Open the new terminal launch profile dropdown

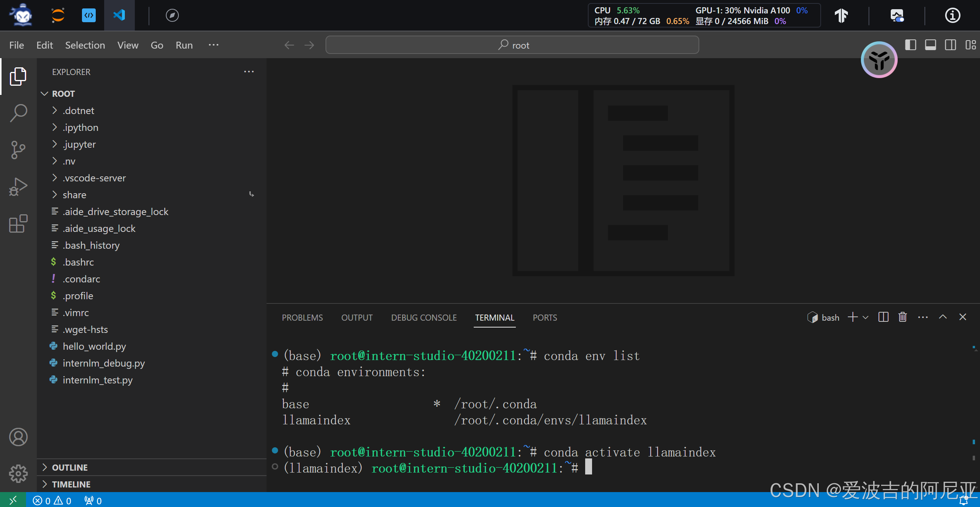[865, 317]
